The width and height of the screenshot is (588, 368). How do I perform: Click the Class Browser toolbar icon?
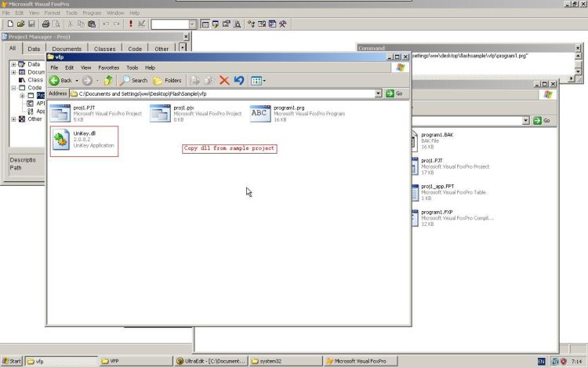(251, 24)
